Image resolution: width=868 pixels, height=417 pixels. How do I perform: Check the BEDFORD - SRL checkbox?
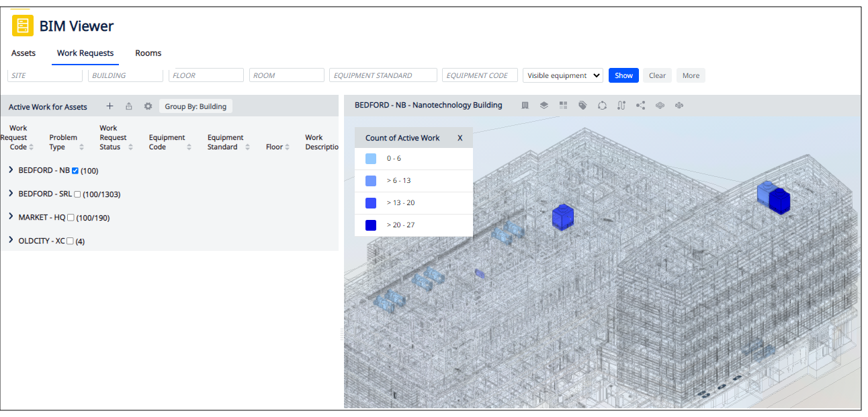77,194
